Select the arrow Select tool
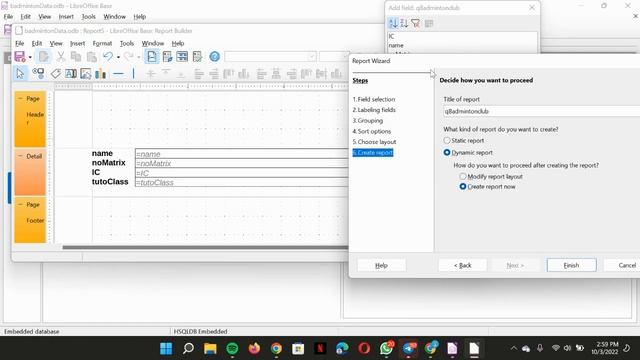 click(x=20, y=73)
